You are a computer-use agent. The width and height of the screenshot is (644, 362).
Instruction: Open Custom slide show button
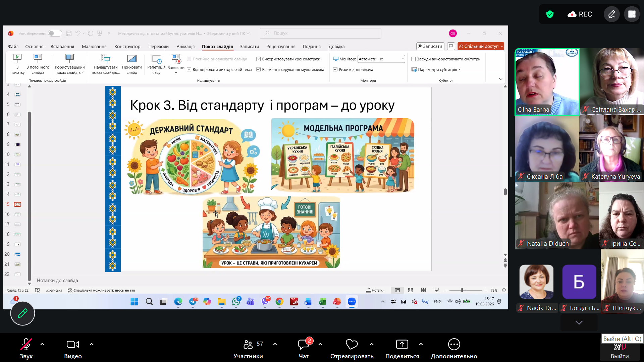click(69, 64)
